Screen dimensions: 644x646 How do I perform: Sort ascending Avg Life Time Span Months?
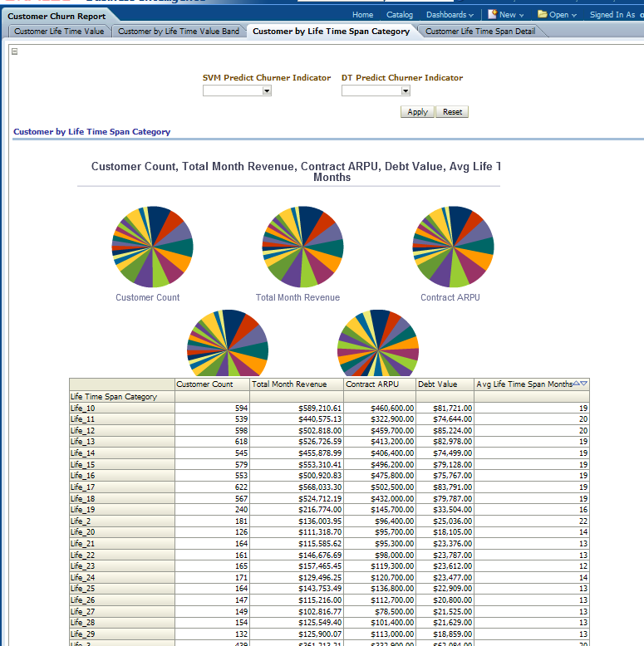(577, 383)
